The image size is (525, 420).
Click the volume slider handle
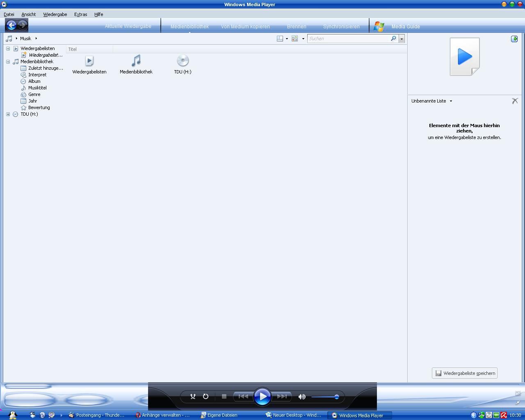point(337,397)
